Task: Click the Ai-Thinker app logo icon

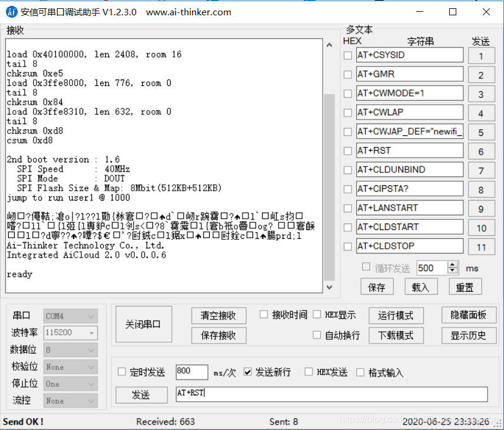Action: coord(12,12)
